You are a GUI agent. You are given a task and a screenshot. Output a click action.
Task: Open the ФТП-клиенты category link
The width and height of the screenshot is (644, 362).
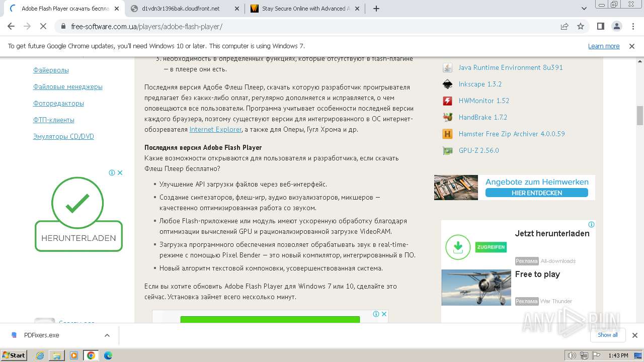54,120
